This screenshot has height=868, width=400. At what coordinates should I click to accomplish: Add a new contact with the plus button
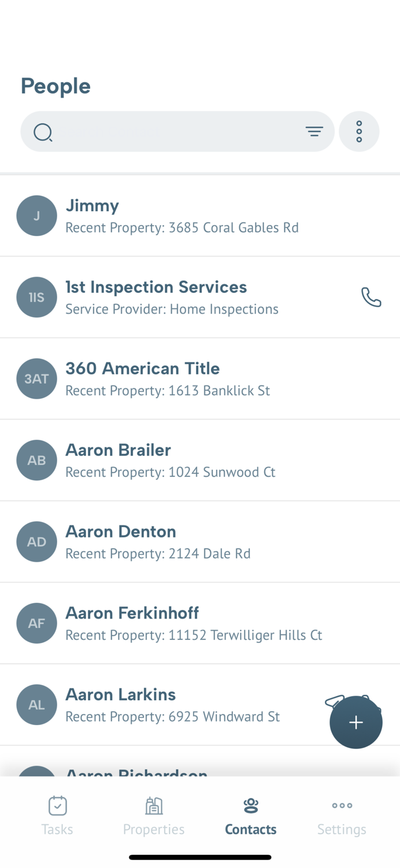pos(355,722)
